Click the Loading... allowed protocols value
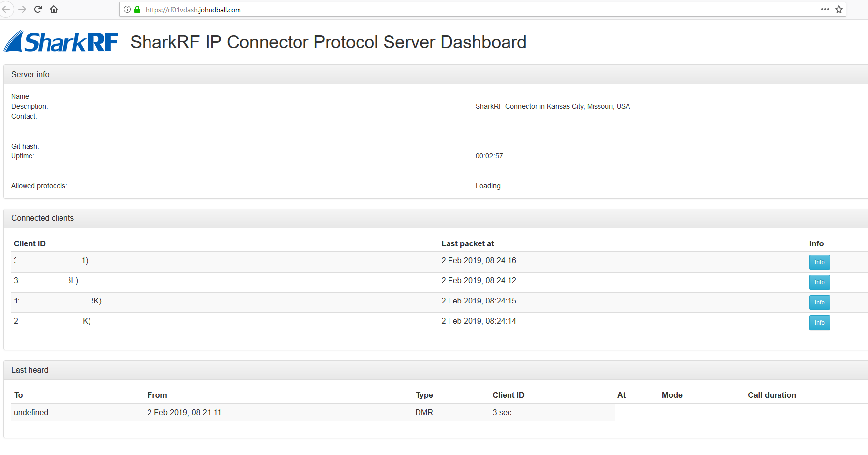 click(491, 186)
